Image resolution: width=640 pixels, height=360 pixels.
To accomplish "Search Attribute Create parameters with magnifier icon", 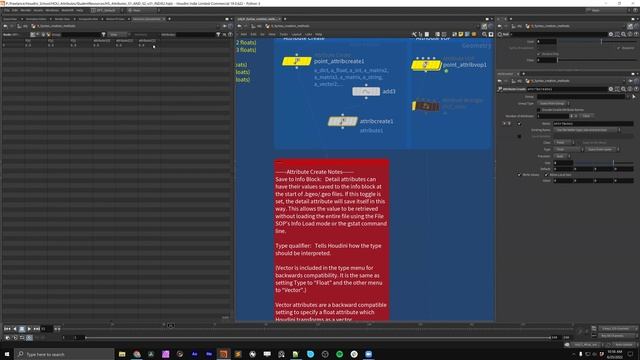I will 623,89.
